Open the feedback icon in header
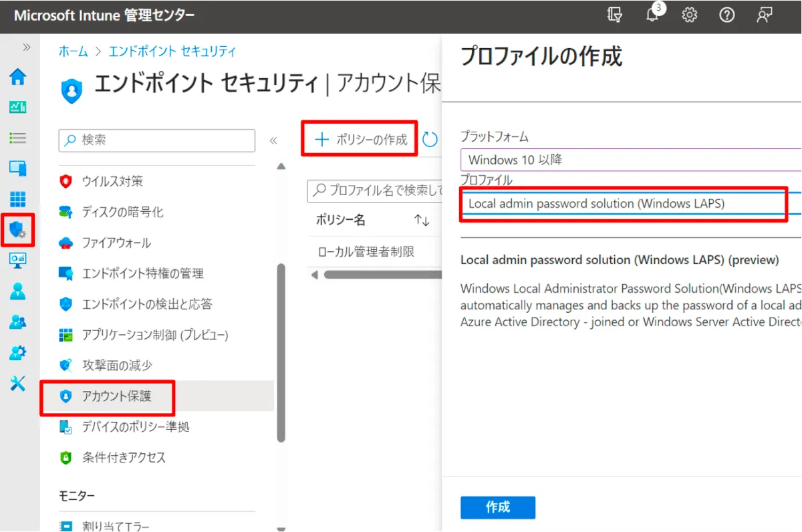Screen dimensions: 802x532 point(765,15)
